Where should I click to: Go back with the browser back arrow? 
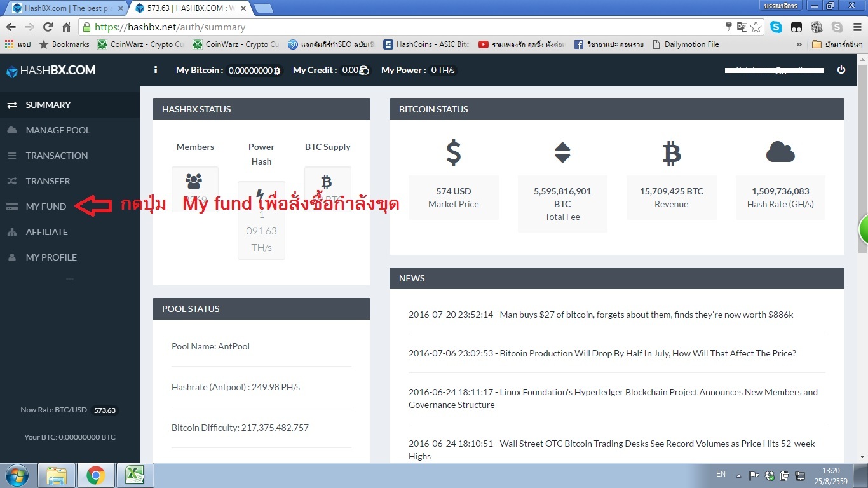coord(11,27)
